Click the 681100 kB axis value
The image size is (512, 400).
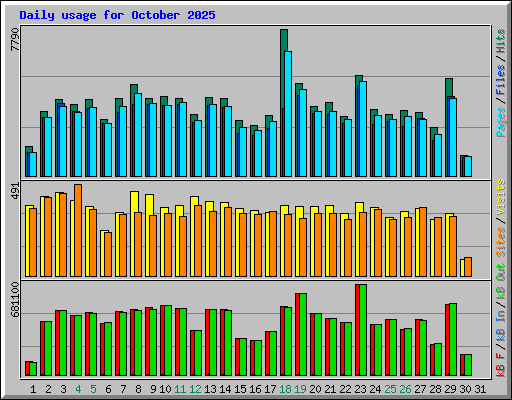pos(15,299)
